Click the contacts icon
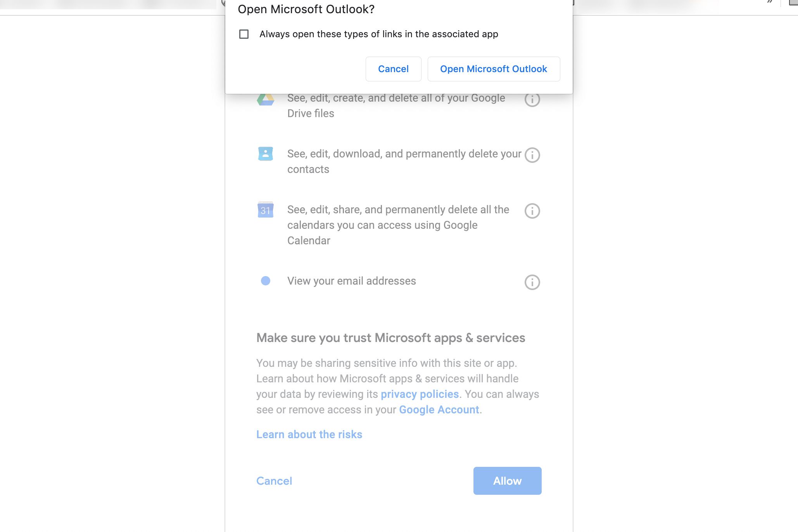 point(266,154)
